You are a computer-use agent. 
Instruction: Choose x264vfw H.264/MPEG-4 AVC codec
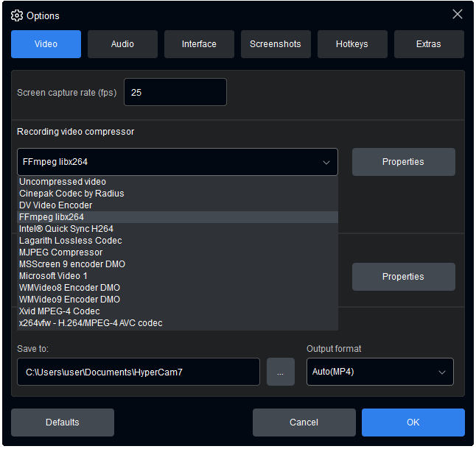pos(91,323)
